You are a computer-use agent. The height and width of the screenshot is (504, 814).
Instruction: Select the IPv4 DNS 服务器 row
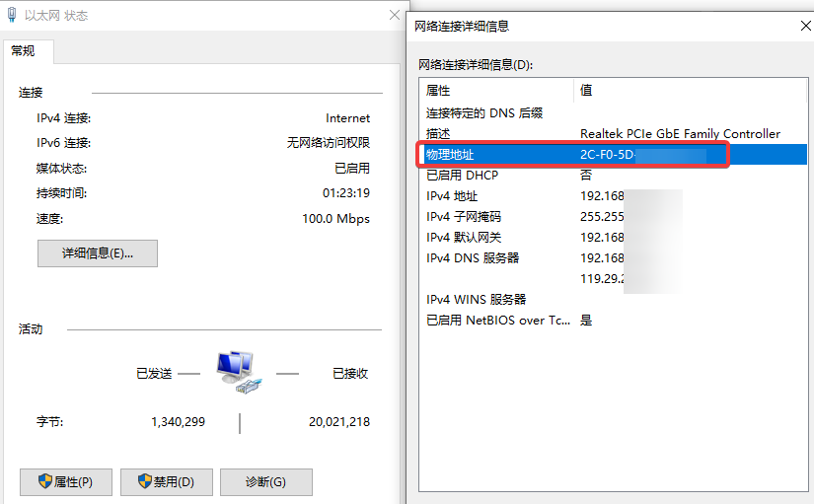click(613, 258)
